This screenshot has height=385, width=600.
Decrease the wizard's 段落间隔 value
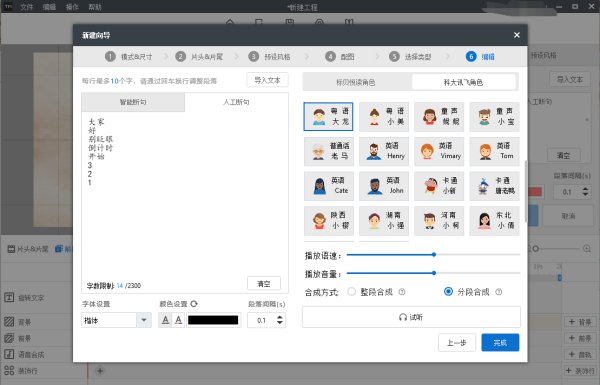click(280, 323)
